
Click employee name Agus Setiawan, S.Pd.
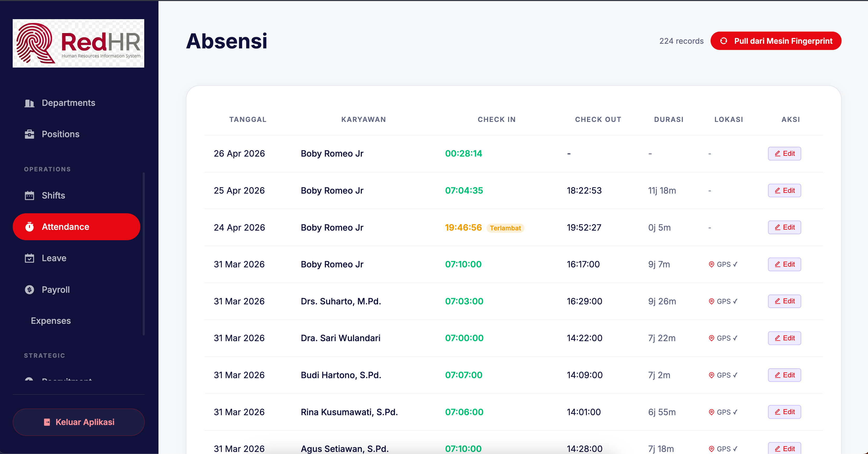point(345,449)
